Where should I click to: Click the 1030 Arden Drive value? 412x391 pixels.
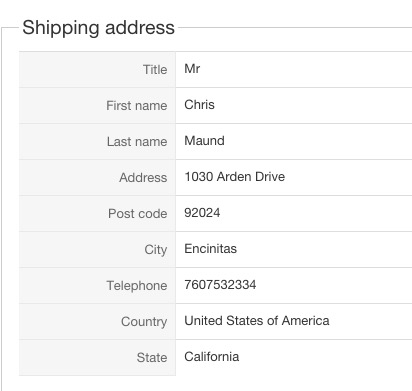tap(235, 177)
